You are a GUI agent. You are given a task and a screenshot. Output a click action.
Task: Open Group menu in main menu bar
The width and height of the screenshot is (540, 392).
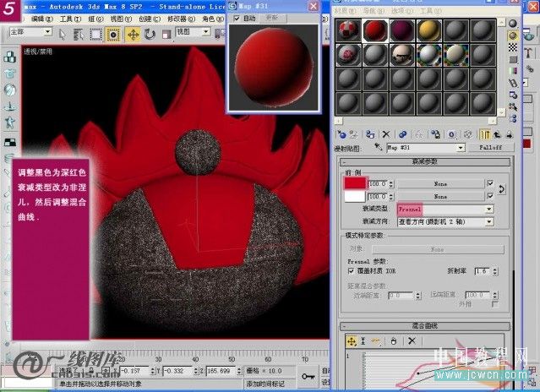point(95,19)
